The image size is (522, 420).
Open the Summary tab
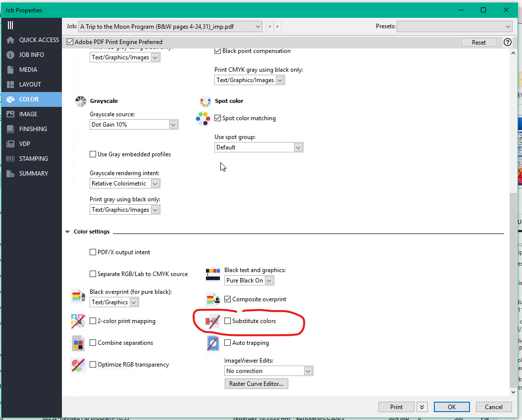32,174
